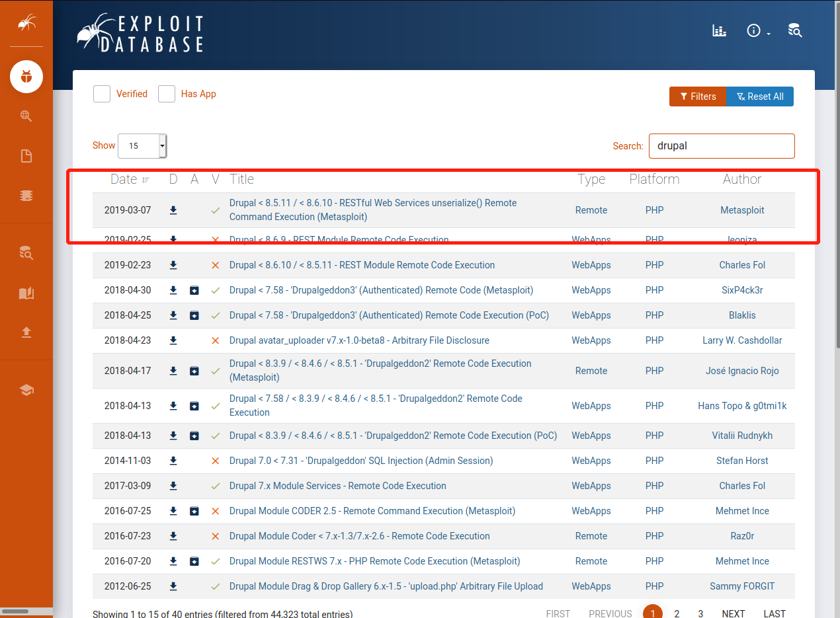840x618 pixels.
Task: Open the Show entries count dropdown
Action: [x=142, y=145]
